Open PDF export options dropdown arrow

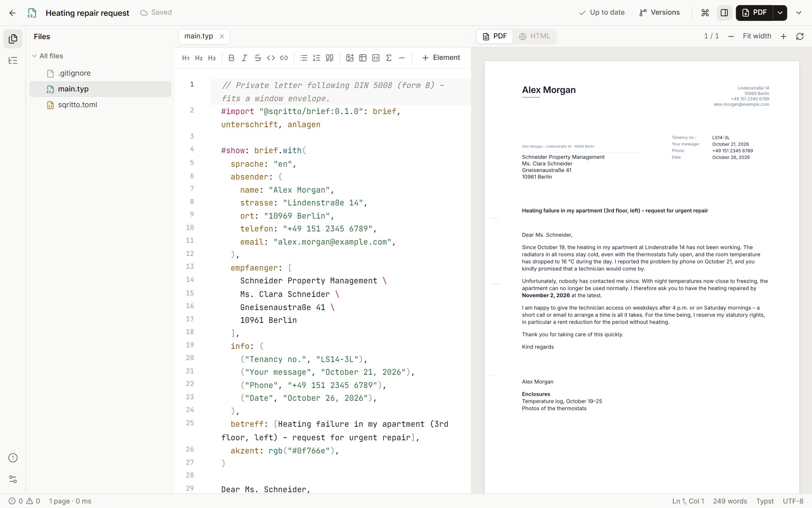pos(780,13)
